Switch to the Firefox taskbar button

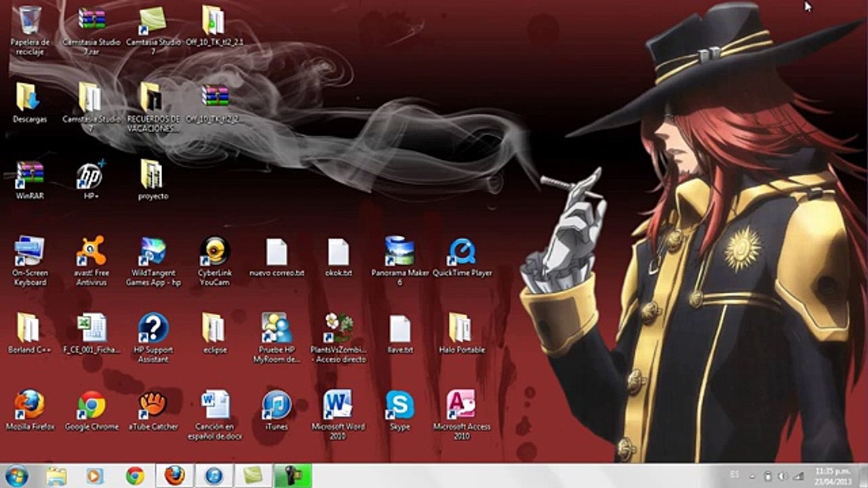click(174, 476)
